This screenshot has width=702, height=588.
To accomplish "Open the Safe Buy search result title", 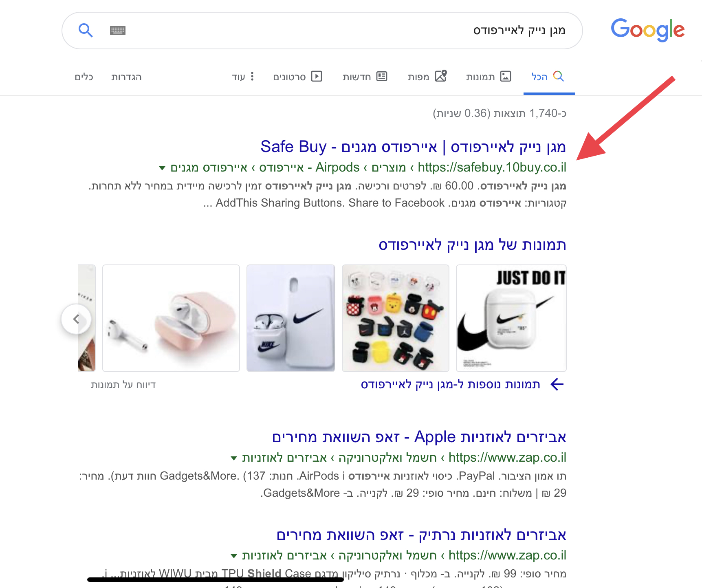I will click(413, 147).
